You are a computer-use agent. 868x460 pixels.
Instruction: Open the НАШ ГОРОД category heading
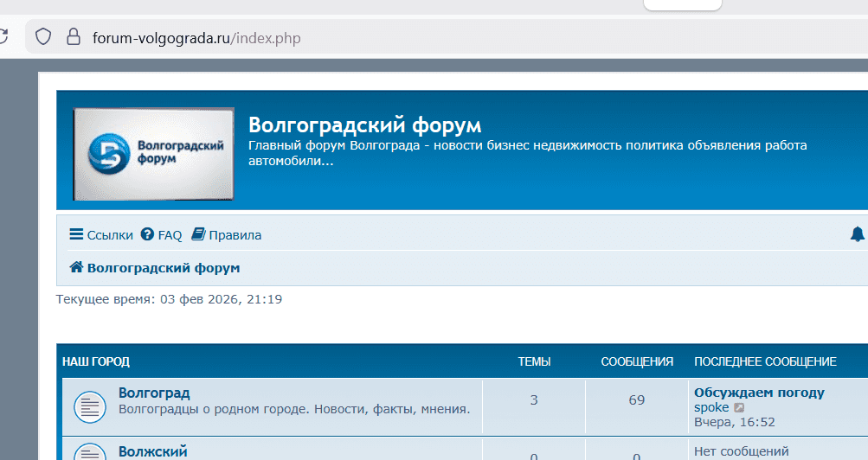96,361
